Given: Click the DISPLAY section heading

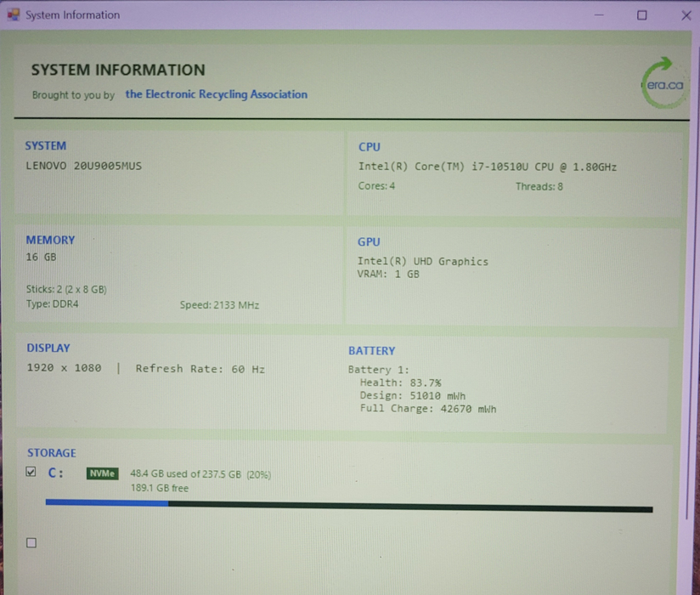Looking at the screenshot, I should (x=48, y=348).
